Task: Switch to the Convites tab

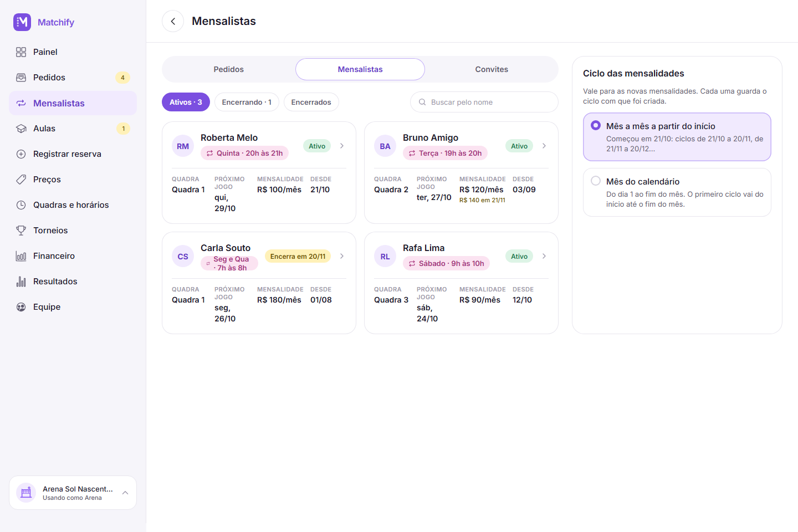Action: pos(492,69)
